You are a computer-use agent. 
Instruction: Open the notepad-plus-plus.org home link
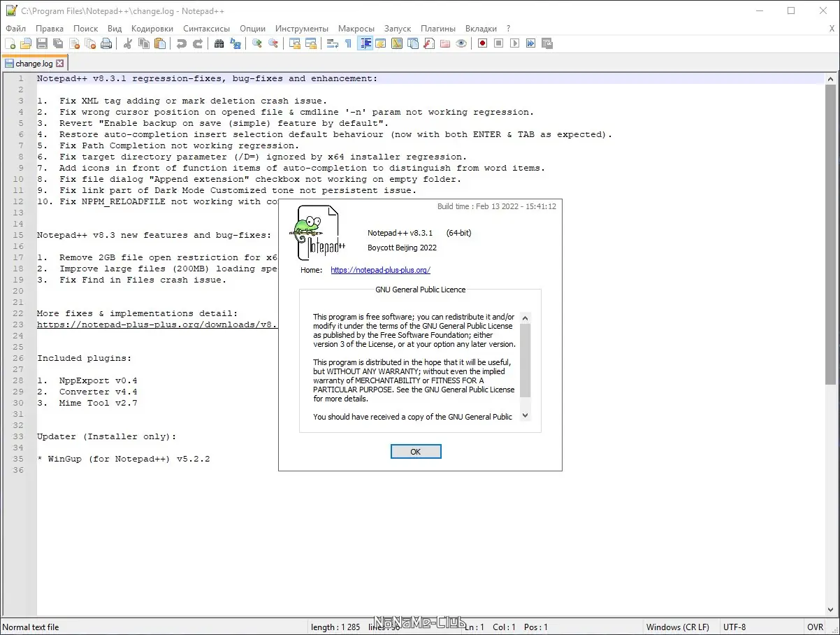click(380, 270)
